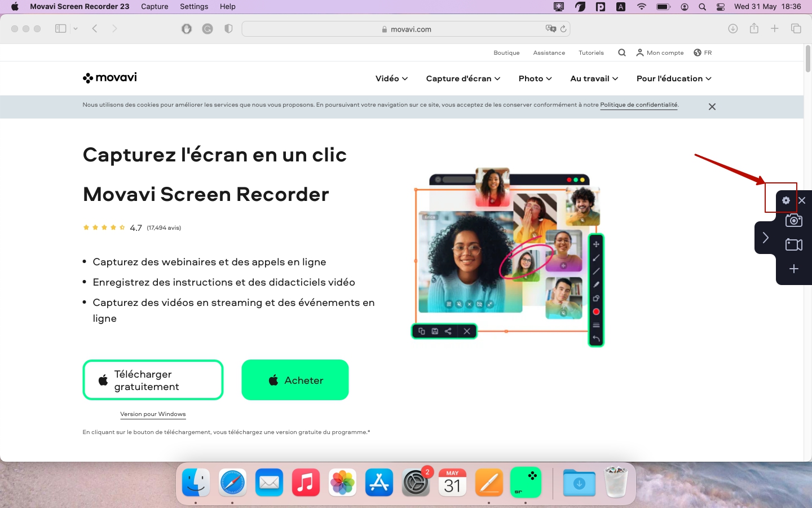Open Control Center in the menu bar
Image resolution: width=812 pixels, height=508 pixels.
[721, 7]
